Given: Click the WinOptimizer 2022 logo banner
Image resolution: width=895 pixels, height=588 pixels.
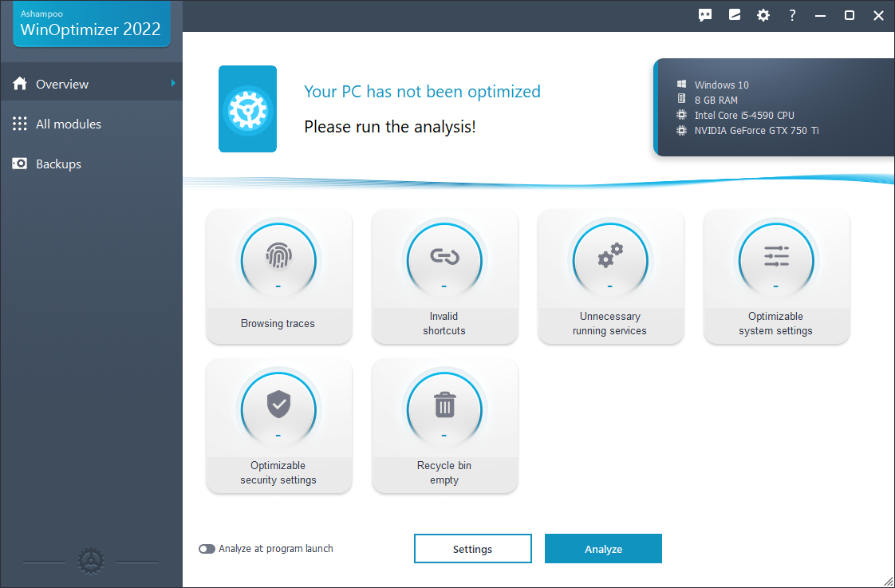Looking at the screenshot, I should pyautogui.click(x=91, y=25).
